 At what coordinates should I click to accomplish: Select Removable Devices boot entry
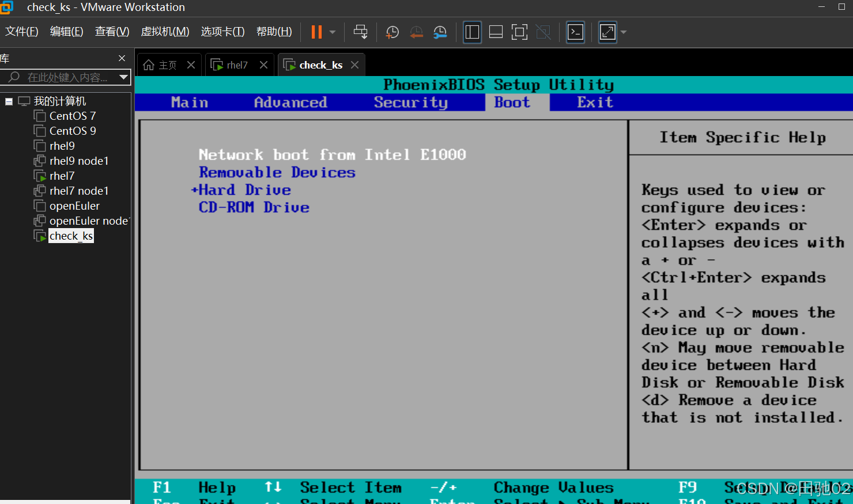277,172
